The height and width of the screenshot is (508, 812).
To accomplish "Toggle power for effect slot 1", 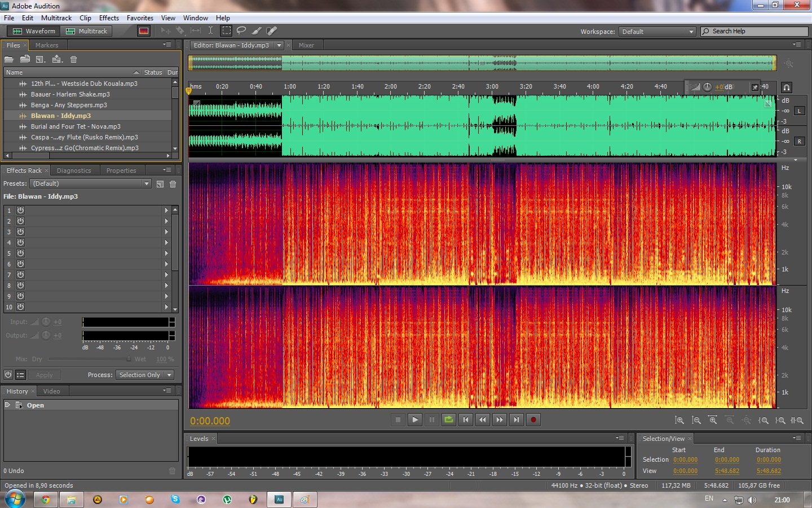I will pos(20,210).
